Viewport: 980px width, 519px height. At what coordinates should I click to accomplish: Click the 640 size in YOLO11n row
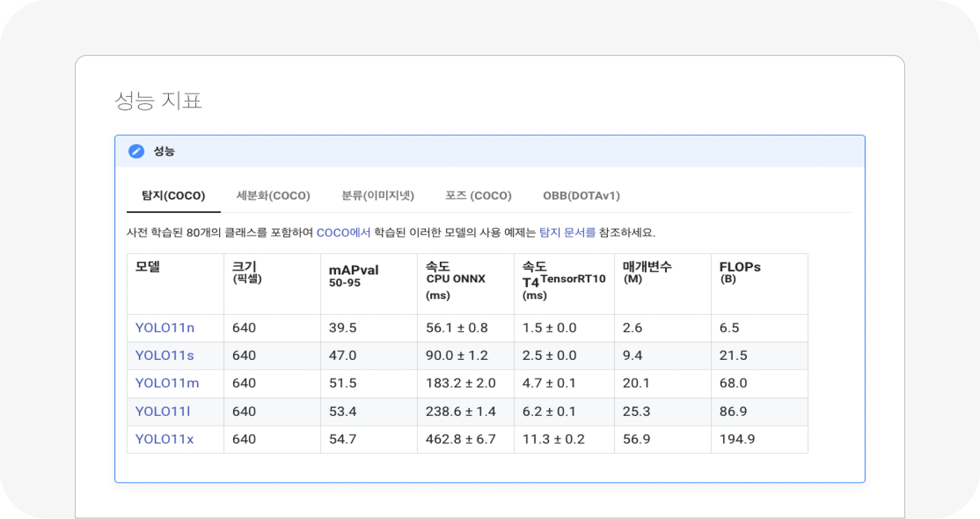[244, 328]
